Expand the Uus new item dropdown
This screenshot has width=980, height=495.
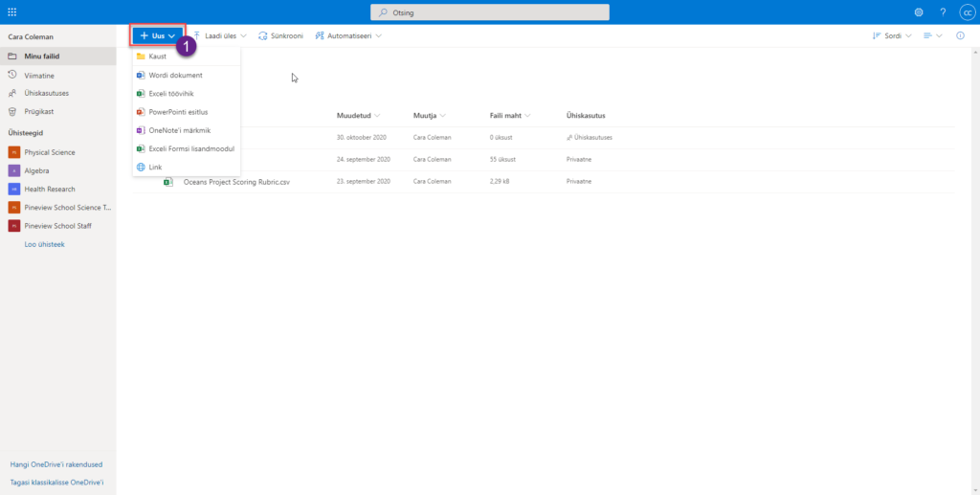[x=157, y=35]
